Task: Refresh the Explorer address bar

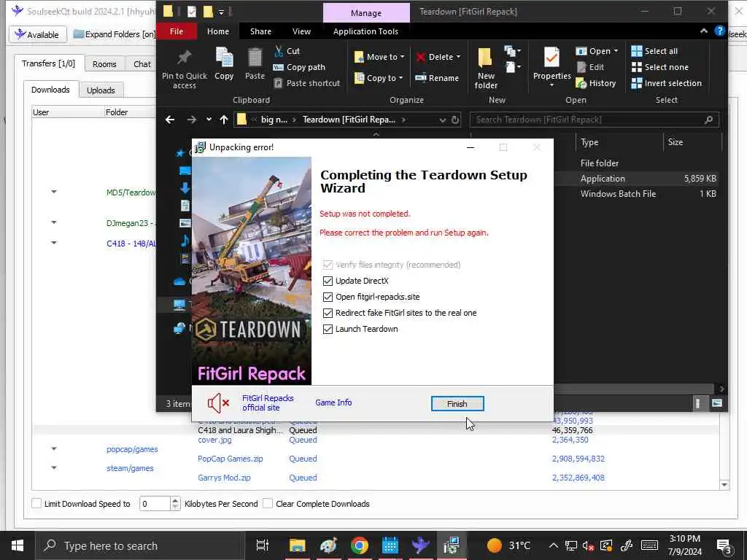Action: tap(455, 120)
